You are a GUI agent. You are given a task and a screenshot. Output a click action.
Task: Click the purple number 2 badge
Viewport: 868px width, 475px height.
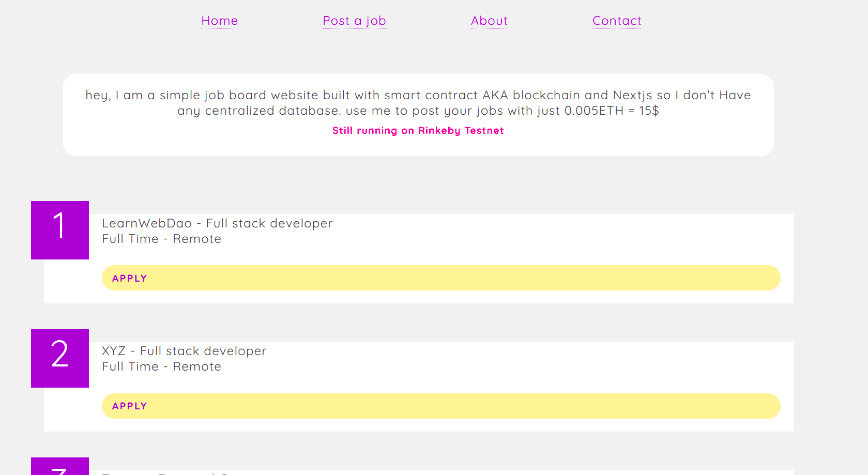click(x=60, y=358)
